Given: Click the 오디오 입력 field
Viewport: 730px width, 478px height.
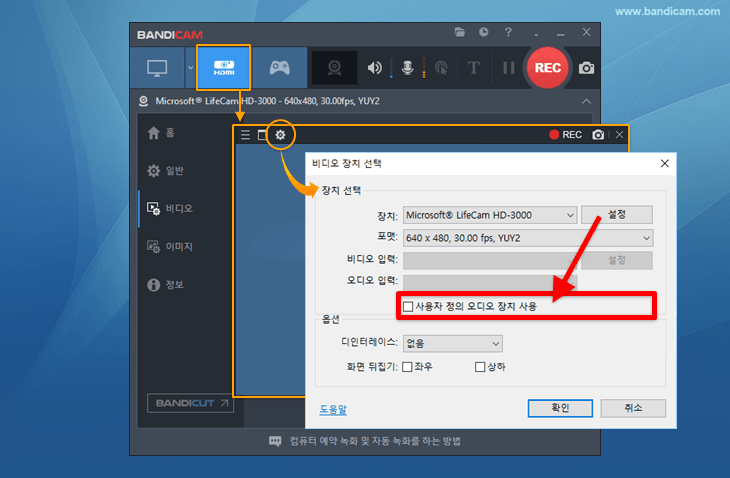Looking at the screenshot, I should [490, 282].
